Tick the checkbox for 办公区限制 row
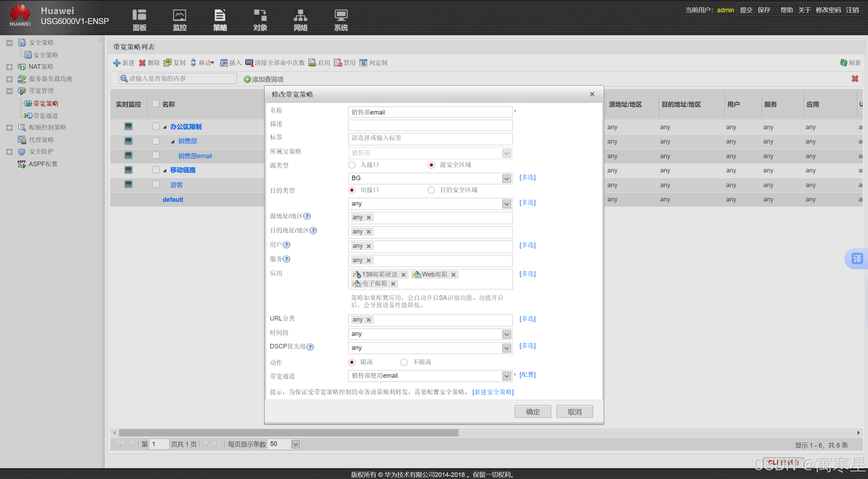Viewport: 868px width, 479px height. 156,126
